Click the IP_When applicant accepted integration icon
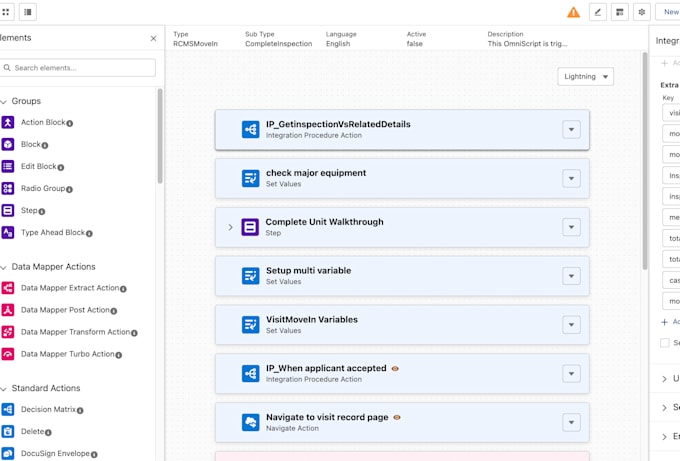The width and height of the screenshot is (680, 461). click(x=251, y=373)
